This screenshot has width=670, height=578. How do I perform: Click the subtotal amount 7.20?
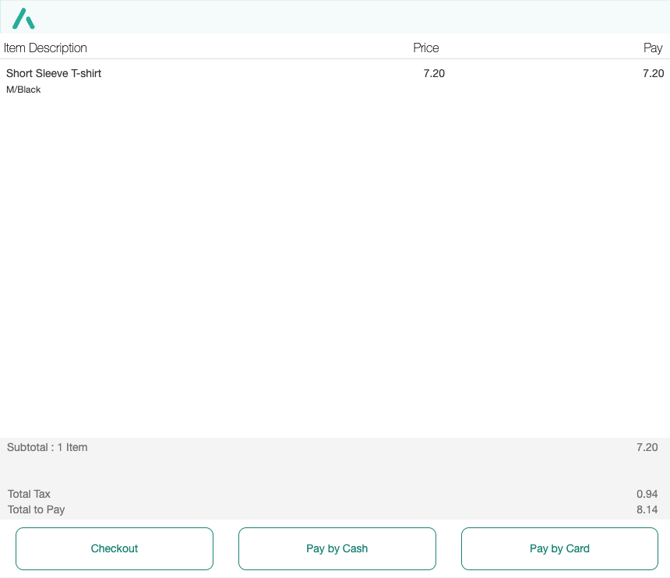647,448
